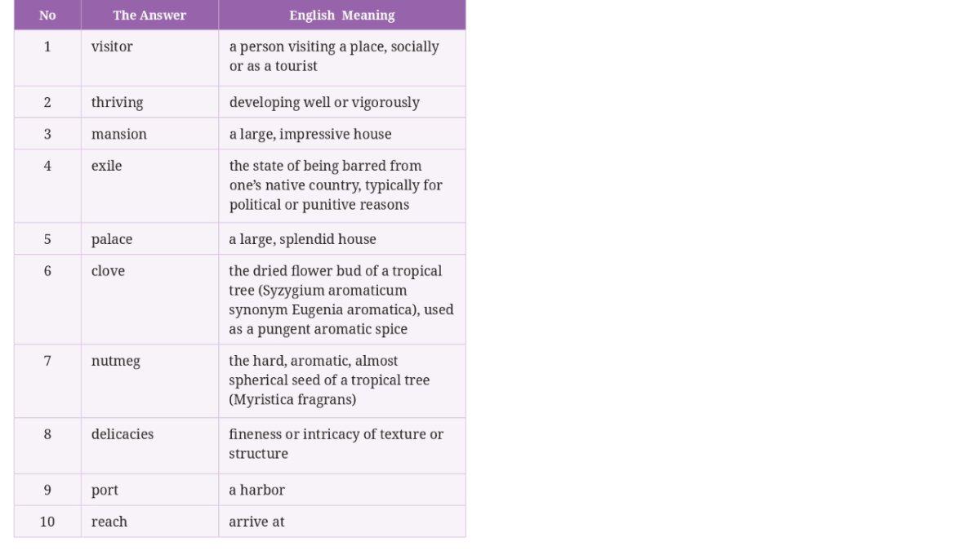Screen dimensions: 980x551
Task: Click the word 'exile' in row 4
Action: click(106, 166)
